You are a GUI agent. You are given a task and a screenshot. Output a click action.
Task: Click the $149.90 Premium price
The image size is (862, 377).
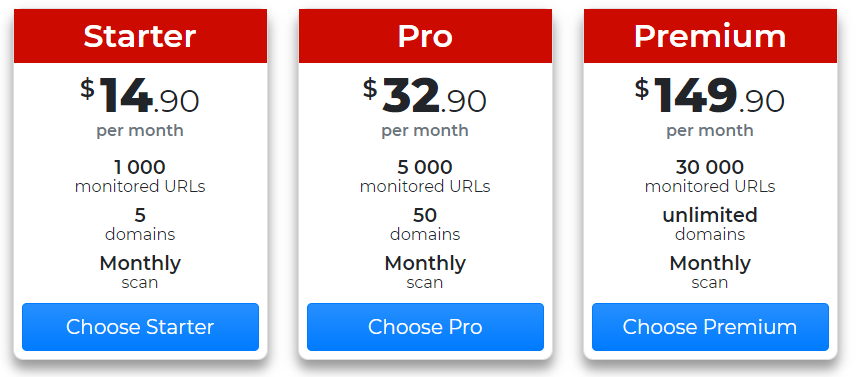[710, 96]
